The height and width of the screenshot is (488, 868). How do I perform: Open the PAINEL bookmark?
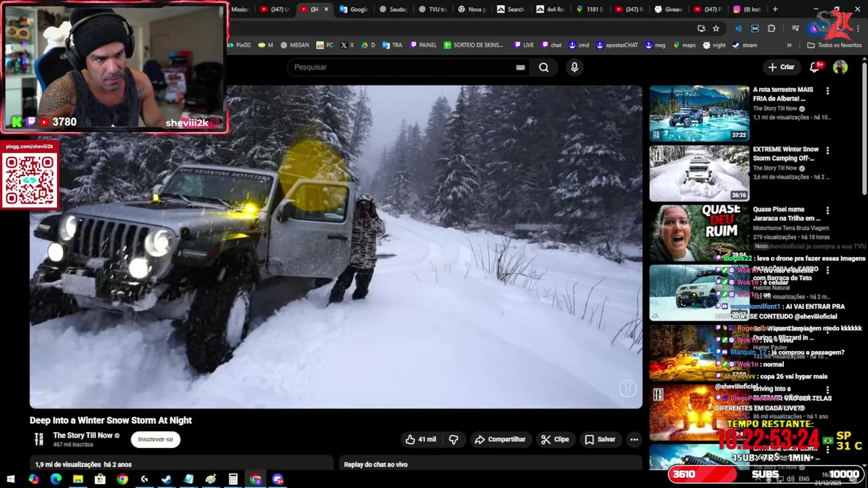423,45
